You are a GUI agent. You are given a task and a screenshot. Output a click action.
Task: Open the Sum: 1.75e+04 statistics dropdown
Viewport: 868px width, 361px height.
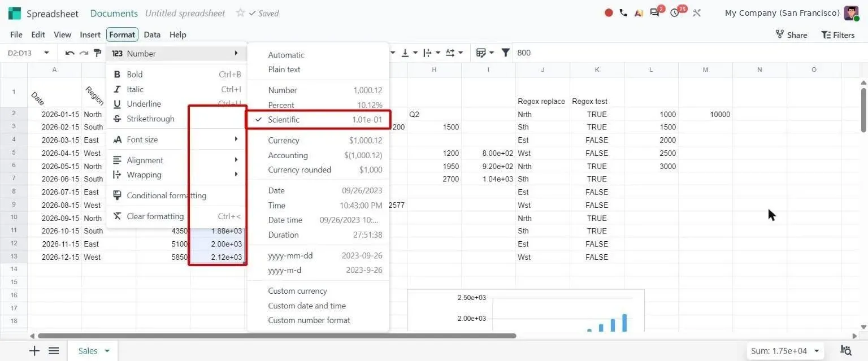pos(785,351)
